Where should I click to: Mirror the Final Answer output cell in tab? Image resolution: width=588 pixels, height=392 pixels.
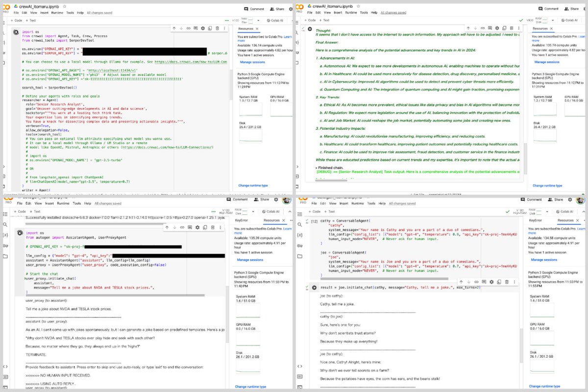click(x=504, y=28)
